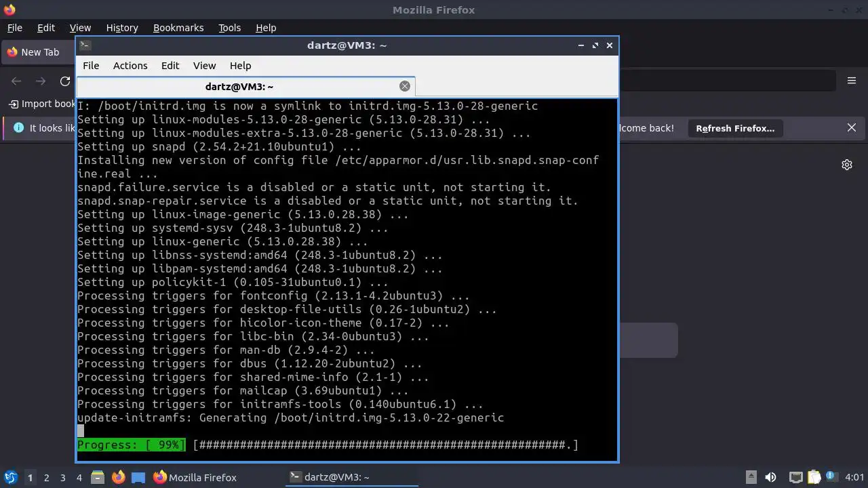Click 'Setting up linux-generic' line
868x488 pixels.
click(222, 241)
